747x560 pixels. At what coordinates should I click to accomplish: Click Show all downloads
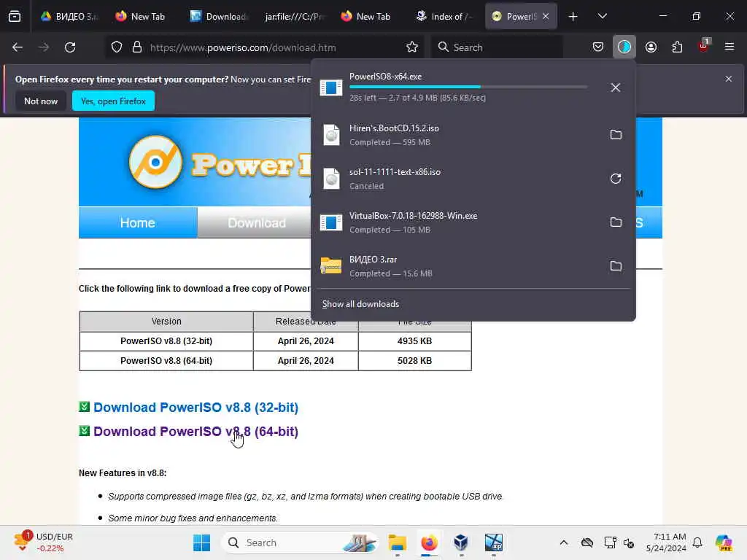[x=360, y=304]
